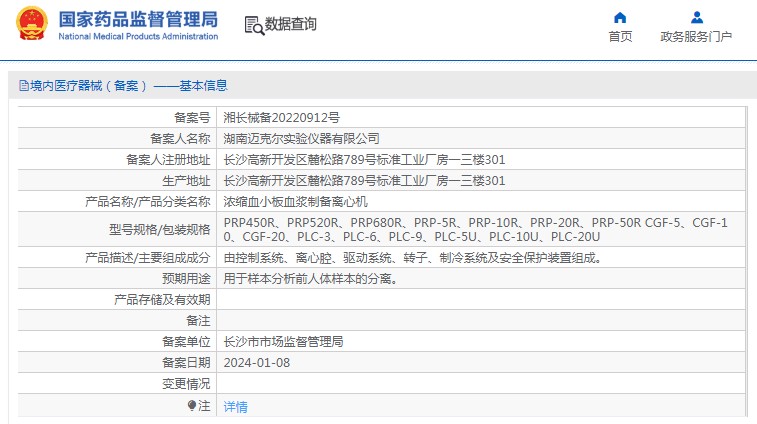Click 用于样本分析前人体样本的分离 text
Viewport: 757px width, 424px height.
[x=310, y=279]
